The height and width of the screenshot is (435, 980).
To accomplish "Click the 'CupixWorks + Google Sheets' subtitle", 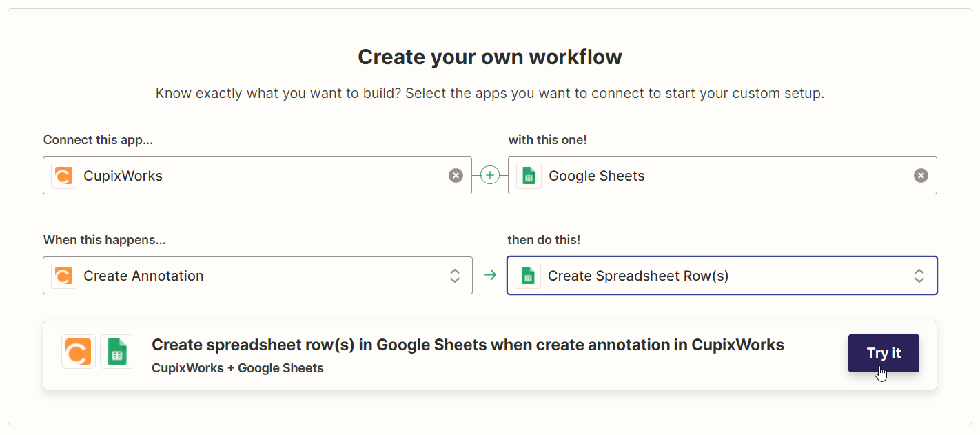I will coord(238,368).
